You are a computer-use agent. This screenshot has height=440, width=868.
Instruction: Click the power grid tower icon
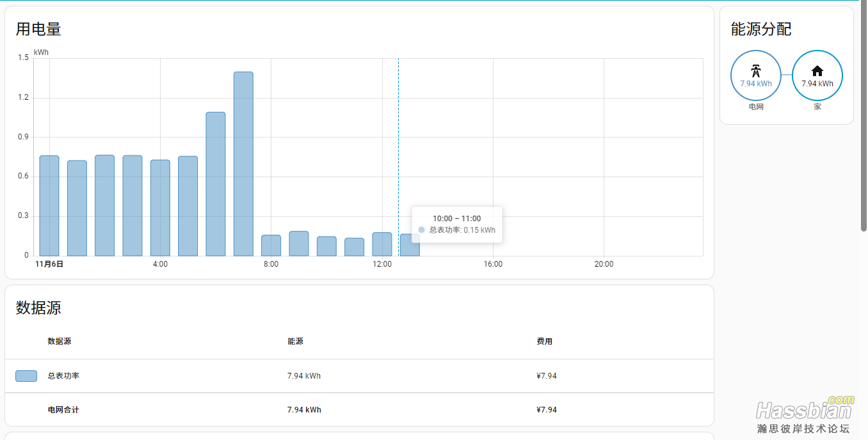[x=756, y=70]
